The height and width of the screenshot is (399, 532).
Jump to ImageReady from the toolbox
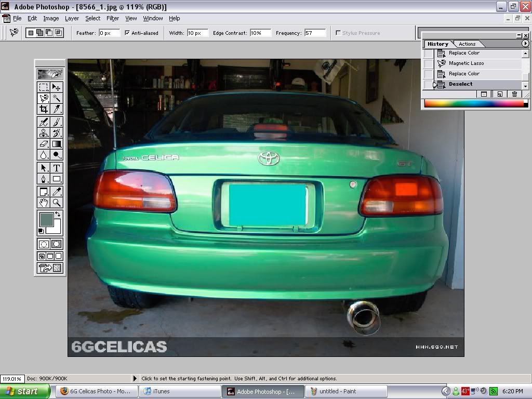coord(50,268)
